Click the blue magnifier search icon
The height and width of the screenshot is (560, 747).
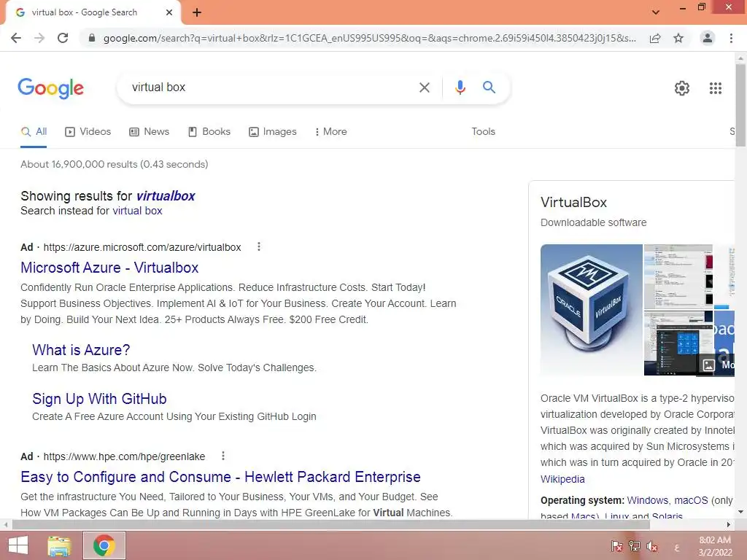[489, 87]
